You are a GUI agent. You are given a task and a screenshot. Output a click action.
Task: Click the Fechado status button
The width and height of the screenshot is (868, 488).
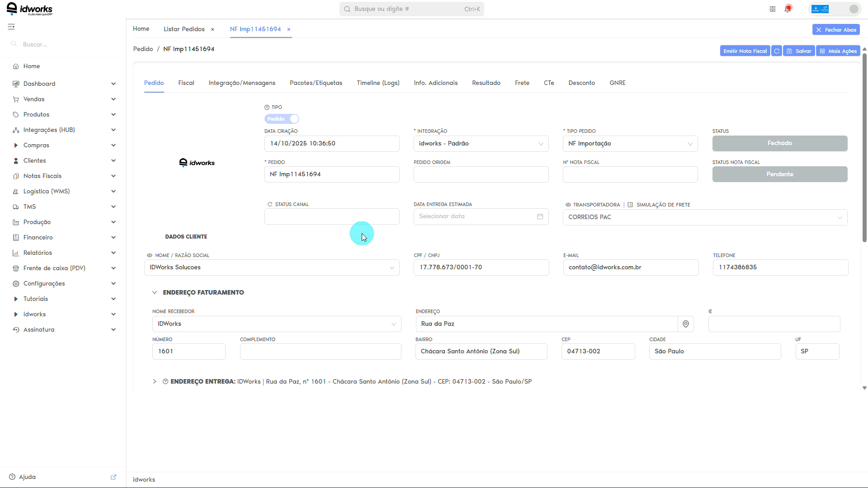[x=780, y=144]
